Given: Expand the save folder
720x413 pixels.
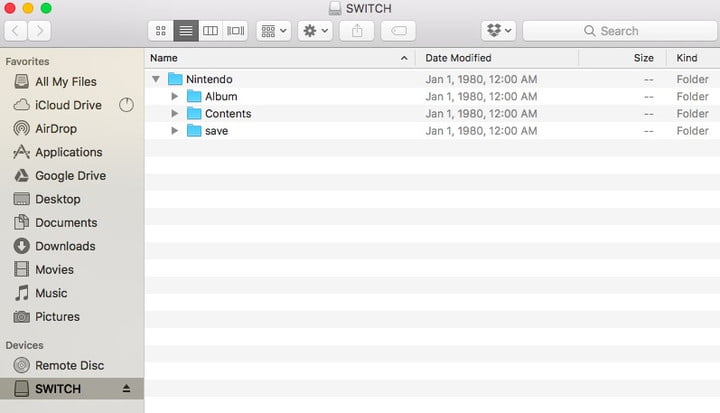Looking at the screenshot, I should pos(174,131).
